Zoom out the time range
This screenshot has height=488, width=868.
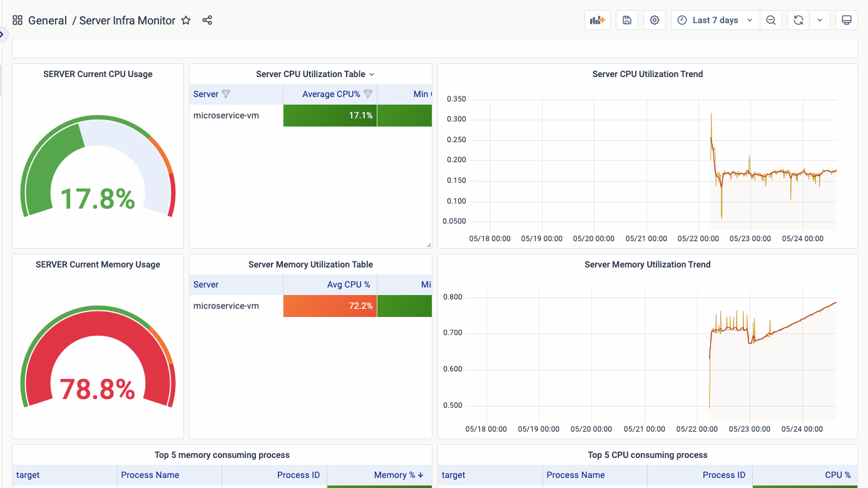coord(771,20)
